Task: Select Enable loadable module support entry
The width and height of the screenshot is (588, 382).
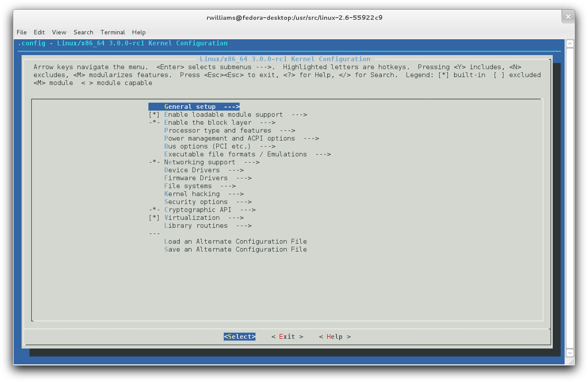Action: tap(236, 115)
